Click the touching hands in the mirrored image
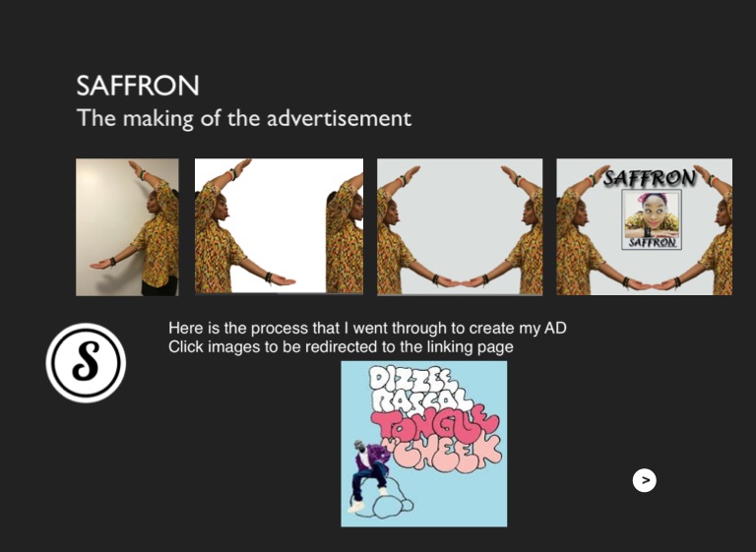Screen dimensions: 756x552 point(460,283)
